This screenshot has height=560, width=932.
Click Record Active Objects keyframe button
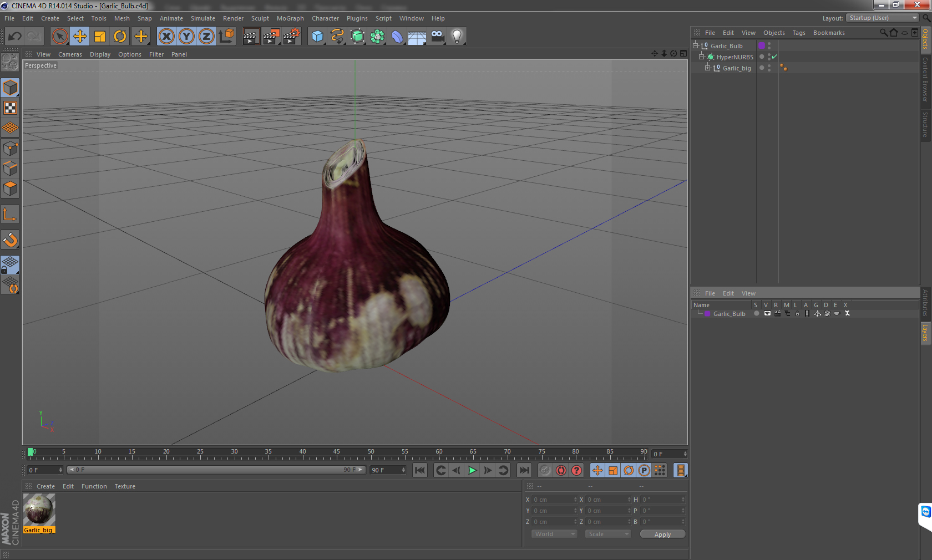545,470
